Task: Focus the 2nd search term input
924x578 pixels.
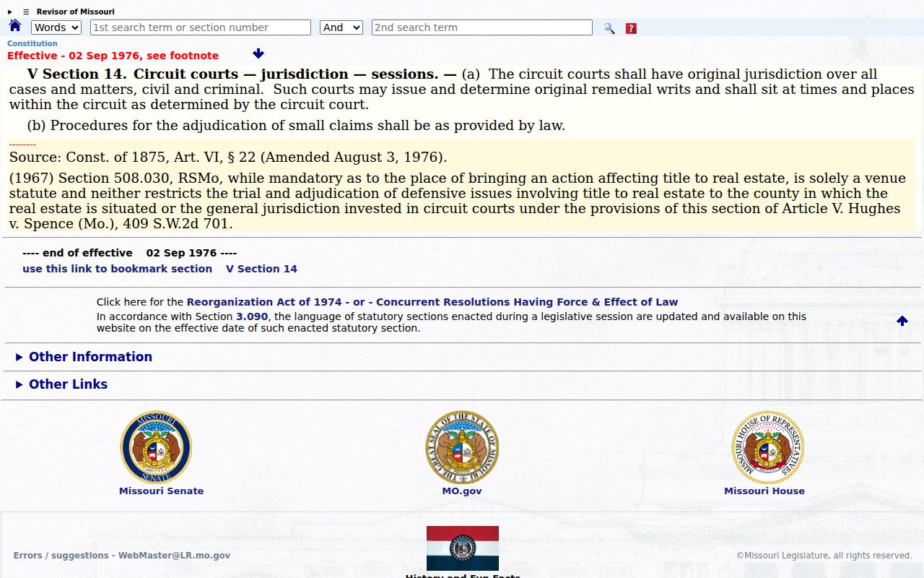Action: coord(482,27)
